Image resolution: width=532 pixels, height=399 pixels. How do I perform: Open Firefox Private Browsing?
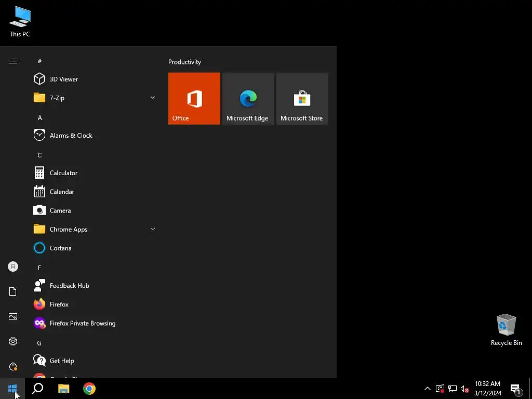[x=95, y=323]
